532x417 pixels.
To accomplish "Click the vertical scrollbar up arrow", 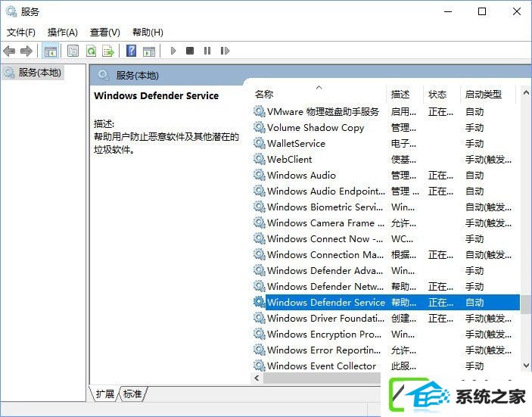I will 526,92.
